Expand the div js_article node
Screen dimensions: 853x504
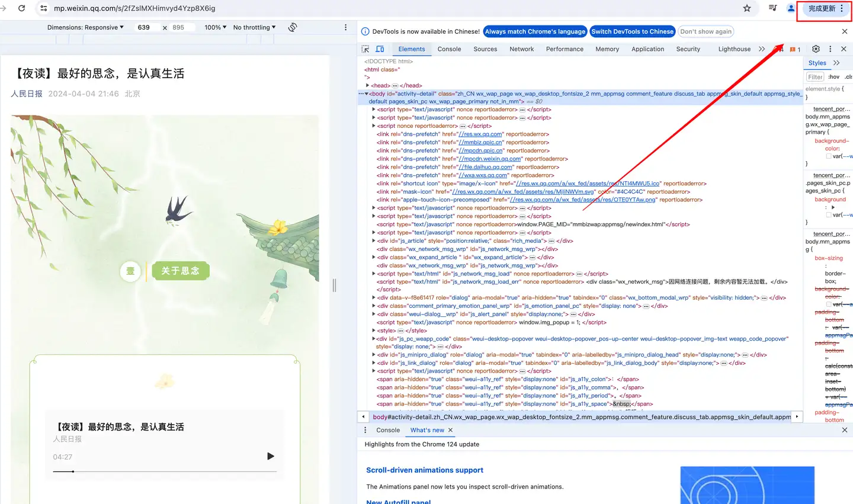(x=373, y=241)
